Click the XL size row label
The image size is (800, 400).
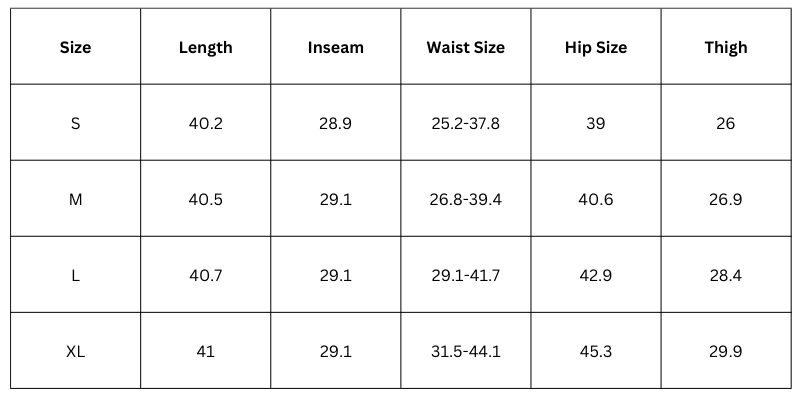click(75, 352)
